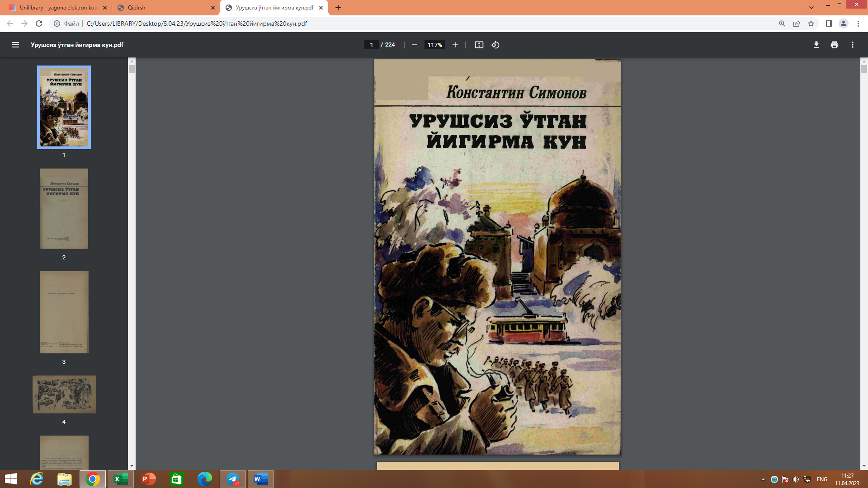Screen dimensions: 868x488
Task: Select page 3 thumbnail
Action: click(64, 312)
